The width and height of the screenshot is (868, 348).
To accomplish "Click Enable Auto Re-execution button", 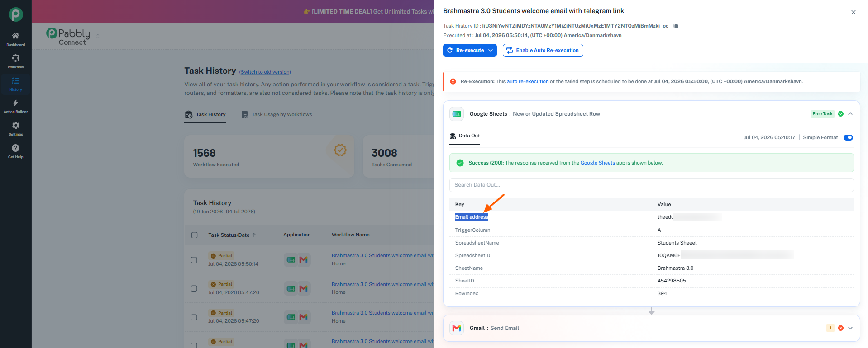I will [x=543, y=50].
